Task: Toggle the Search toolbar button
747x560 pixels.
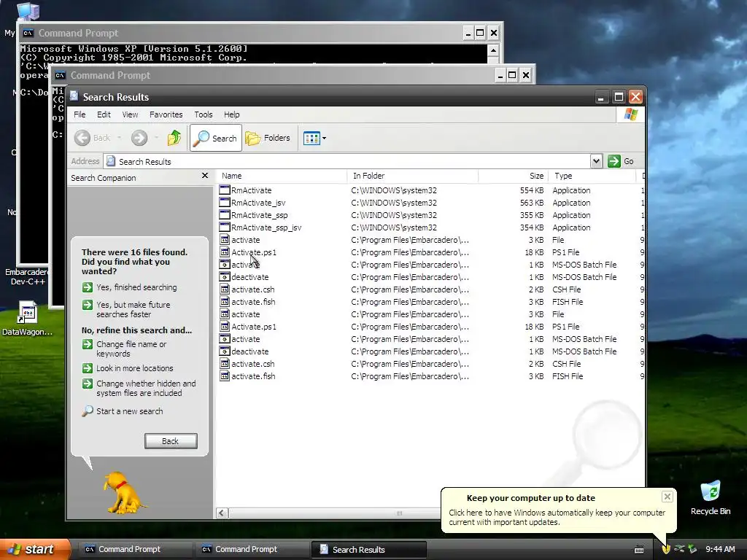Action: point(216,138)
